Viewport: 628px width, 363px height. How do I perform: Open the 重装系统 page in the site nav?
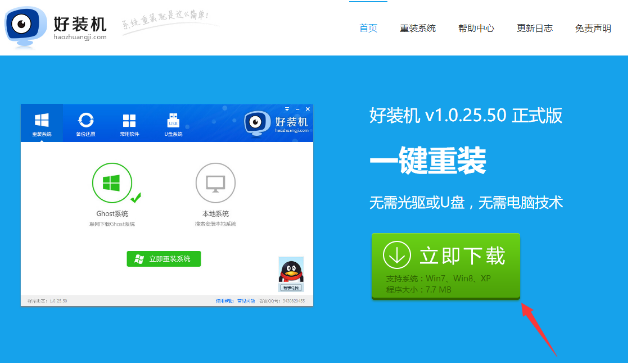click(417, 28)
